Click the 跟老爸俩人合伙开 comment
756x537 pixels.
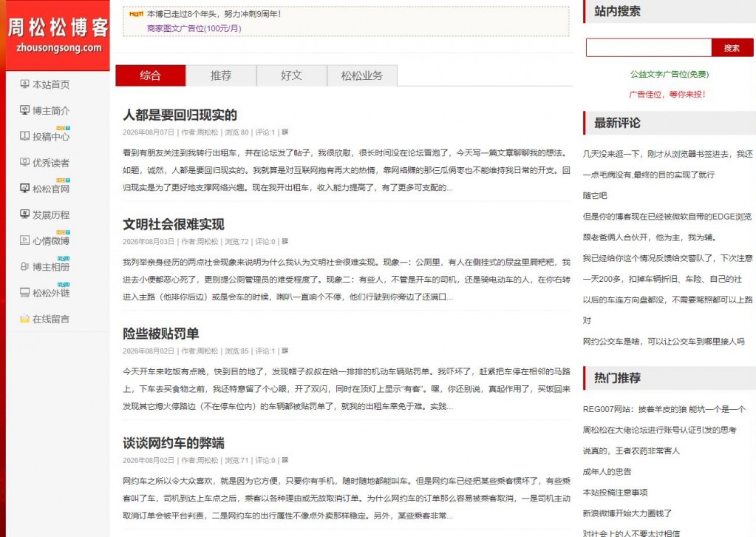click(650, 237)
